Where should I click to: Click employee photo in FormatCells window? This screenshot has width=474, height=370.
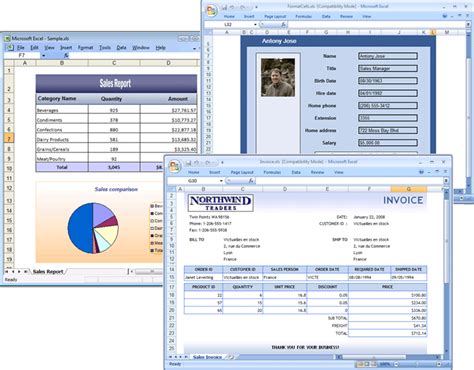278,77
